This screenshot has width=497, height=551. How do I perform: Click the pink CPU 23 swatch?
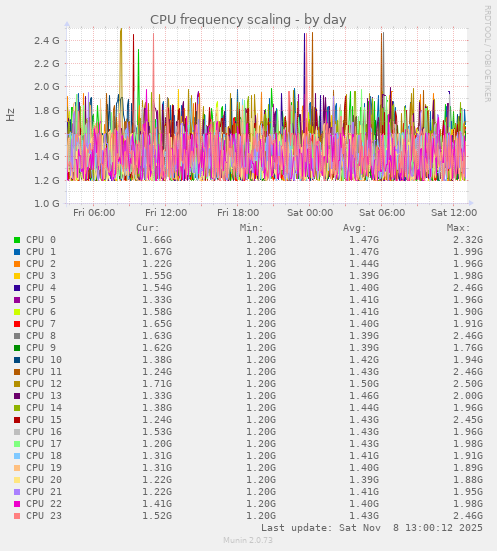17,516
